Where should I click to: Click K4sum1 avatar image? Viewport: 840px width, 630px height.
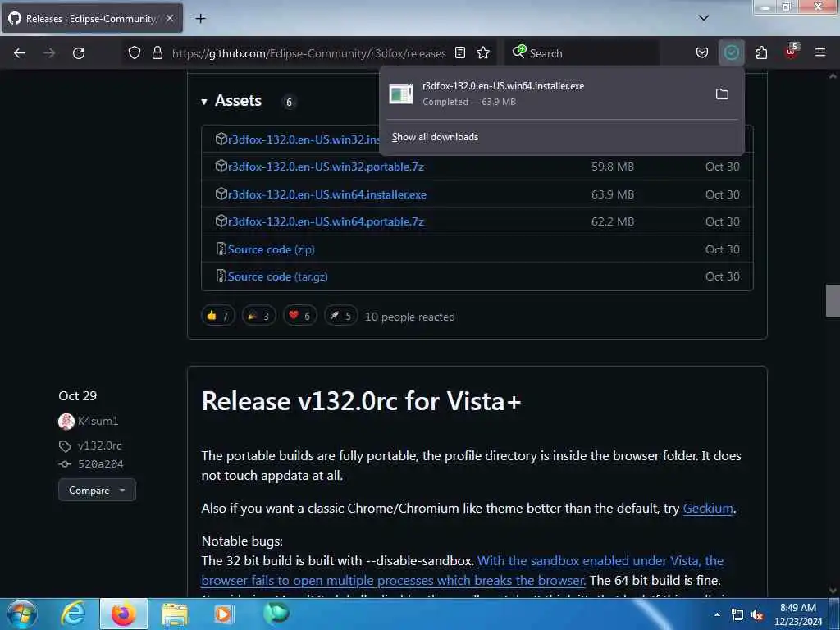click(x=66, y=422)
